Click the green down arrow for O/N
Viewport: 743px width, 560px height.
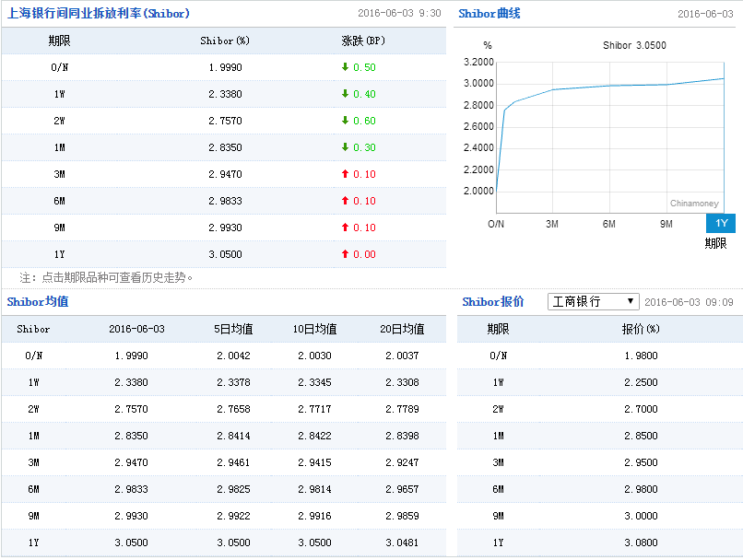point(346,67)
